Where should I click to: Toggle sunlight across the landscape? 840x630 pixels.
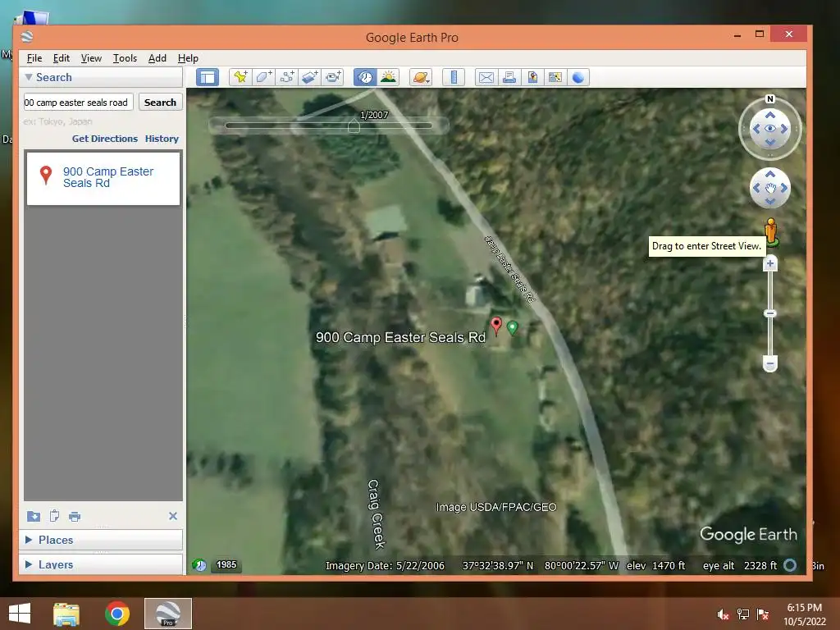coord(388,77)
